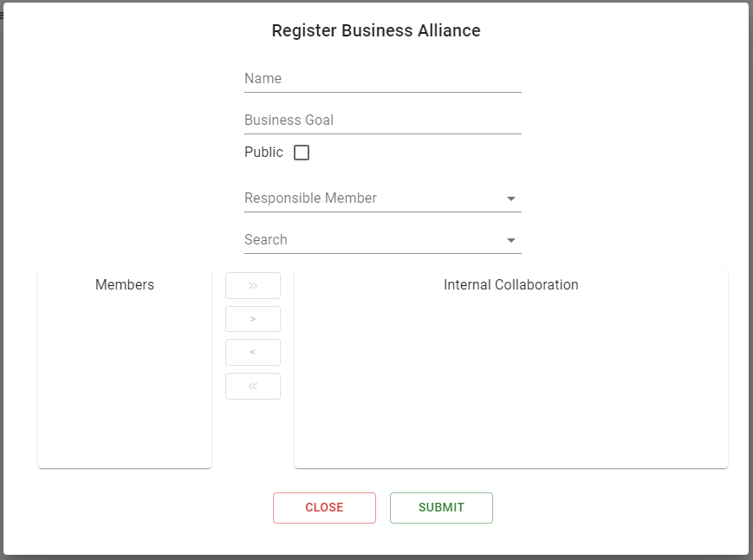Click the Public label text
This screenshot has width=753, height=560.
(x=263, y=153)
